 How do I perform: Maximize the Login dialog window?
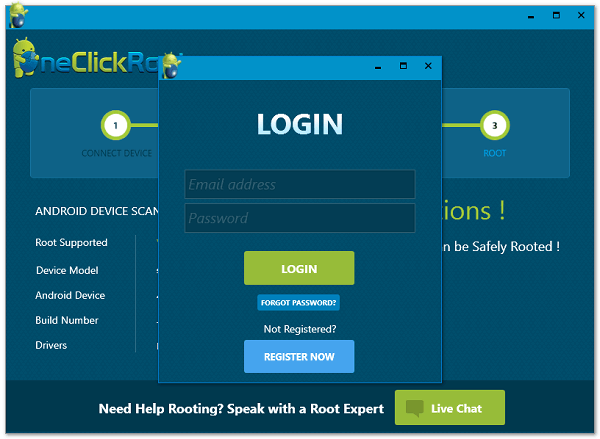[x=403, y=66]
